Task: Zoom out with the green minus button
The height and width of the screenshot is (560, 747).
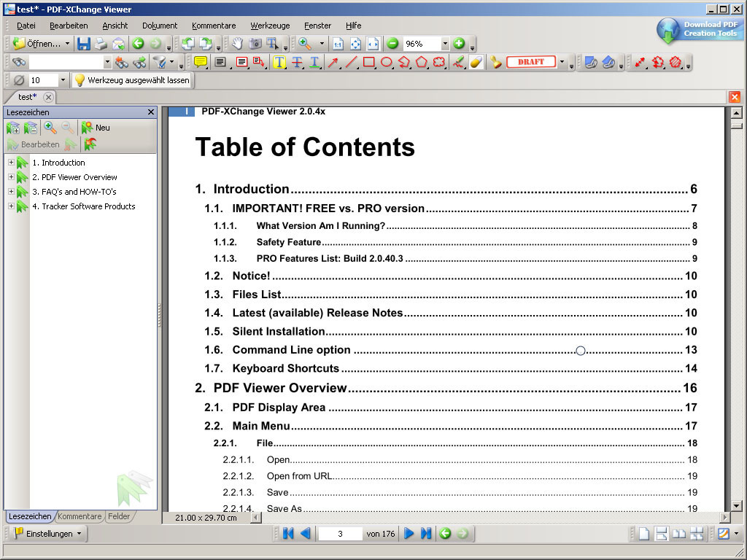Action: click(x=392, y=44)
